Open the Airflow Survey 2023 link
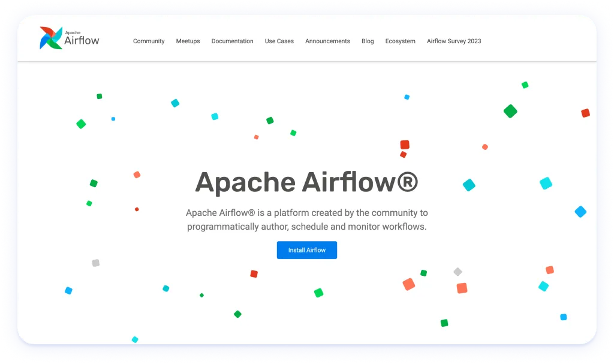The width and height of the screenshot is (614, 364). point(454,41)
